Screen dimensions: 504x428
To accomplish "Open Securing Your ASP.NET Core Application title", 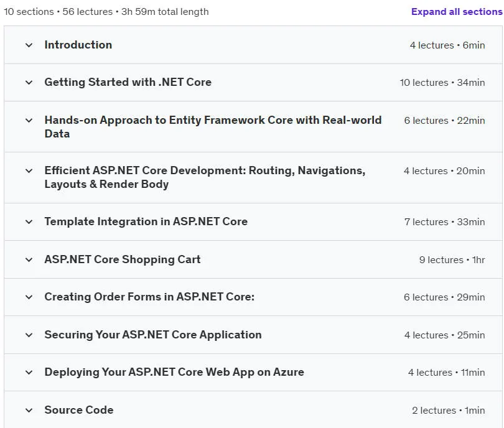I will pos(153,335).
